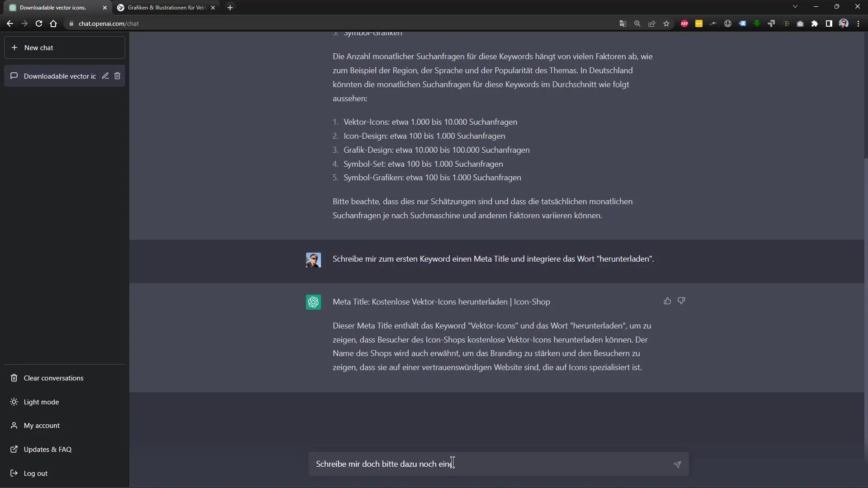This screenshot has width=868, height=488.
Task: Click Clear conversations in sidebar
Action: (53, 377)
